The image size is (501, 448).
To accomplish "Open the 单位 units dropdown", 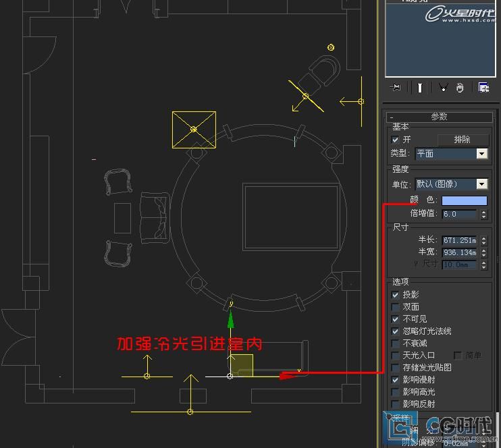I will pyautogui.click(x=452, y=184).
